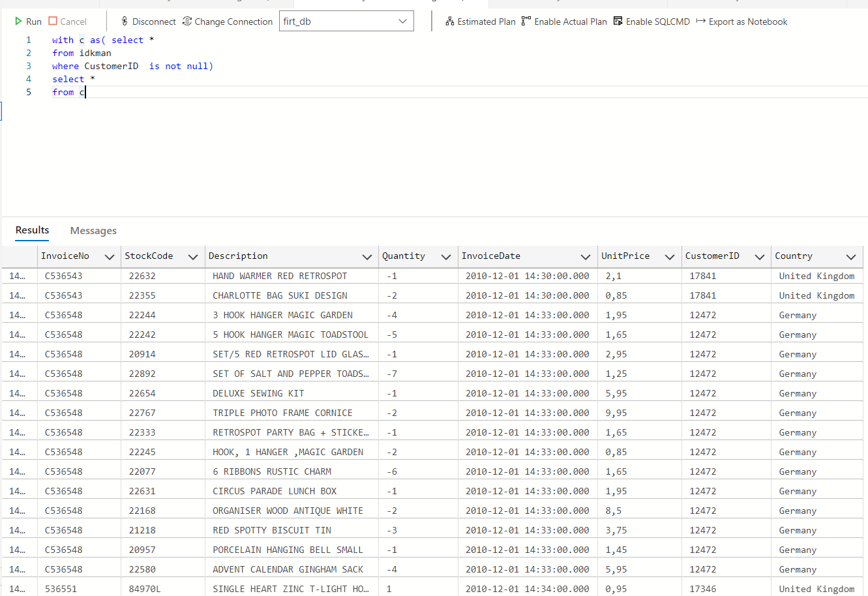Open the UnitPrice column dropdown
The height and width of the screenshot is (596, 868).
point(669,256)
